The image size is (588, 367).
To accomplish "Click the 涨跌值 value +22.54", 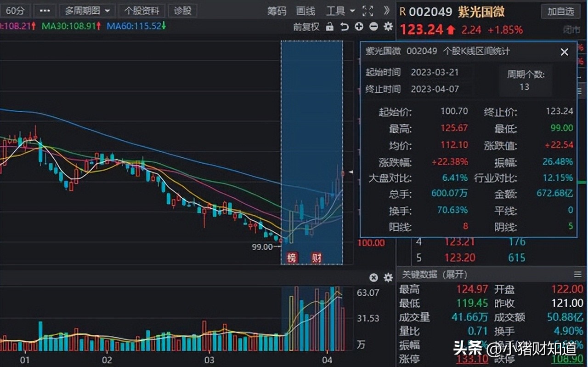I will click(558, 145).
